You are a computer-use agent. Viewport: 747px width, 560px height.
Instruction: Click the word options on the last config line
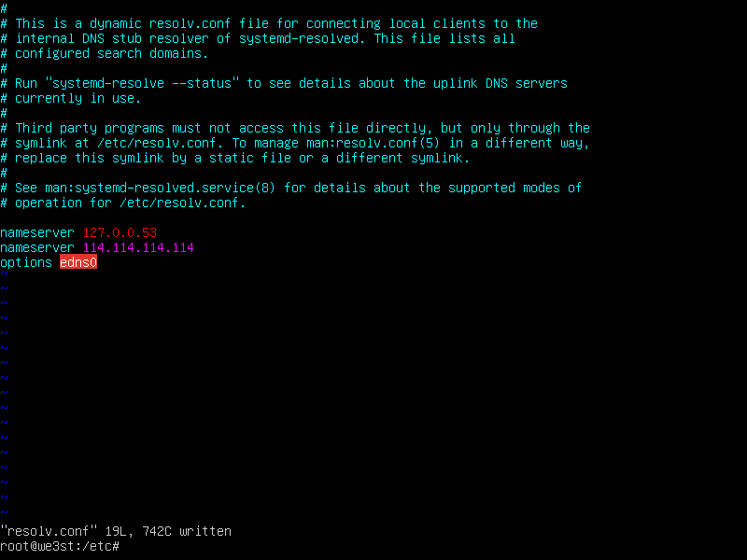pos(26,263)
